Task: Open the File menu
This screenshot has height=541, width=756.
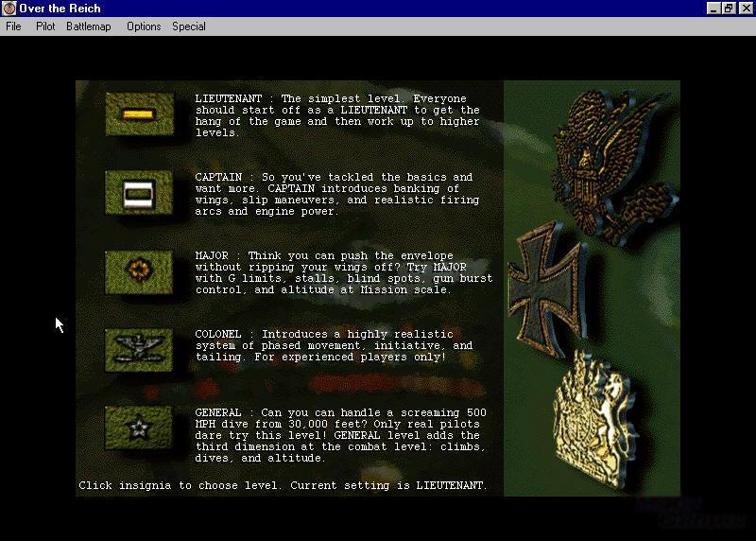Action: coord(13,26)
